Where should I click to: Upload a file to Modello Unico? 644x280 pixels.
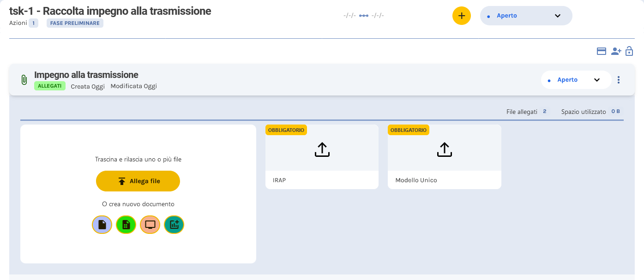point(444,149)
